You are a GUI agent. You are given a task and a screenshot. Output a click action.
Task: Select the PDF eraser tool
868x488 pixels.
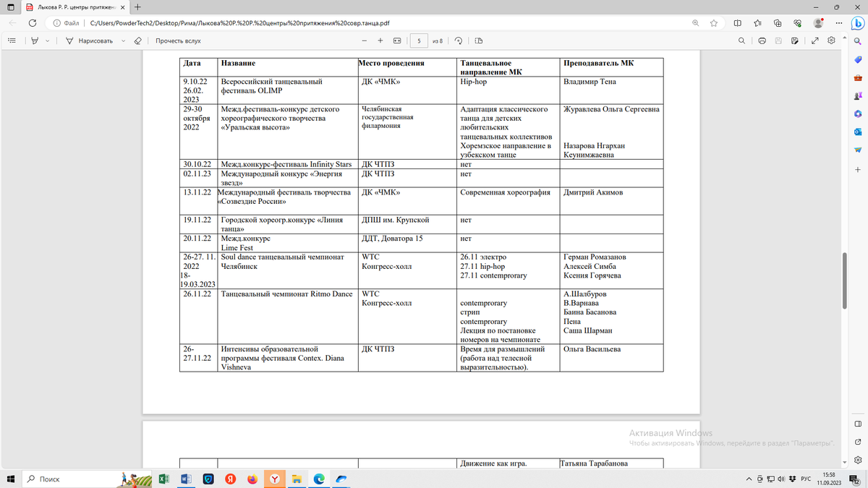[138, 40]
